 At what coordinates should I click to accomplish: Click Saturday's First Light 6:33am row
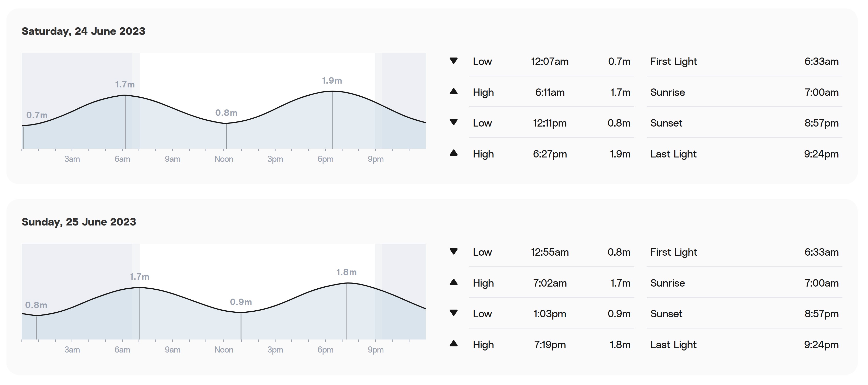point(744,61)
